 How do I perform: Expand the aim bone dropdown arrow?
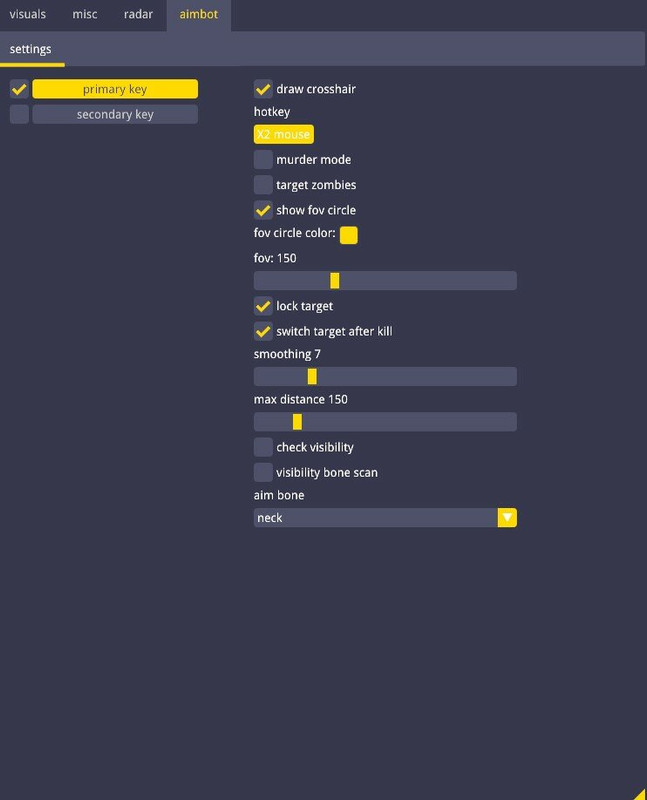click(x=507, y=518)
